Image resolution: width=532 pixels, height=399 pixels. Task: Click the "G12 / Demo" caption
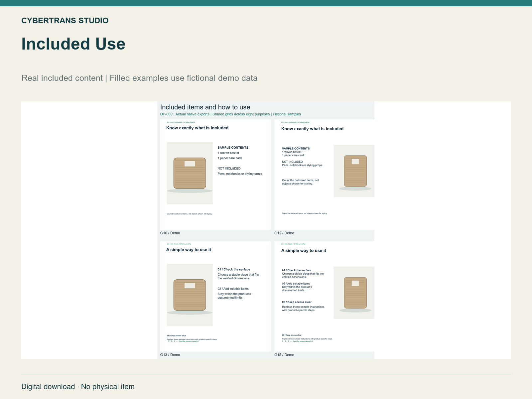[x=284, y=233]
